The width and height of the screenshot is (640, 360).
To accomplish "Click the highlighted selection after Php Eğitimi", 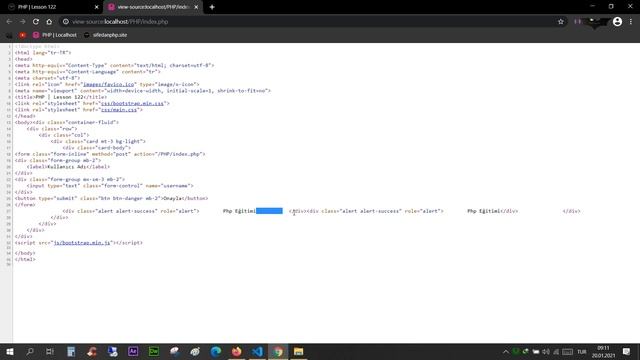I will (269, 211).
